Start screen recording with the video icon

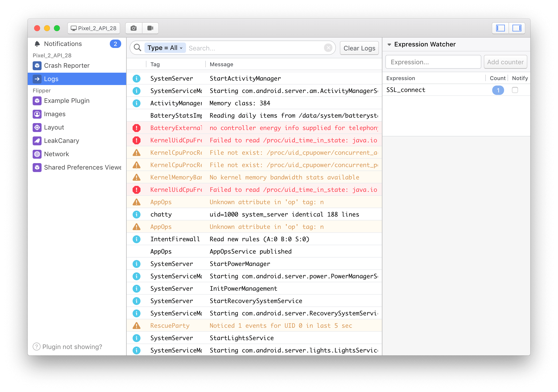pos(150,28)
